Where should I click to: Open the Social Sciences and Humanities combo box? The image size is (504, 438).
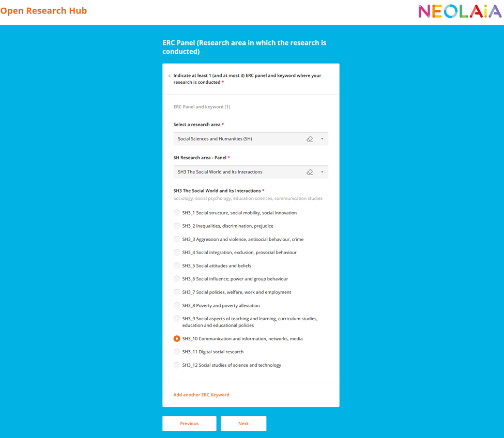[x=238, y=139]
